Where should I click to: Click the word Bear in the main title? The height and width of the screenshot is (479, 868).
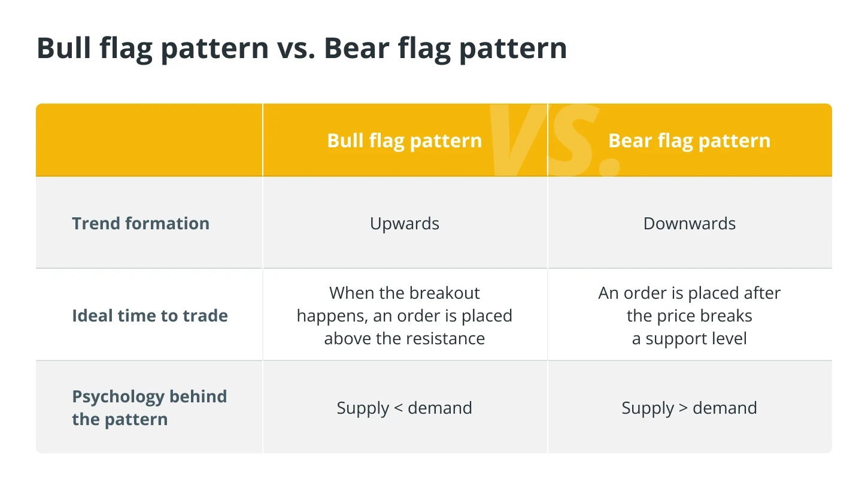point(357,48)
